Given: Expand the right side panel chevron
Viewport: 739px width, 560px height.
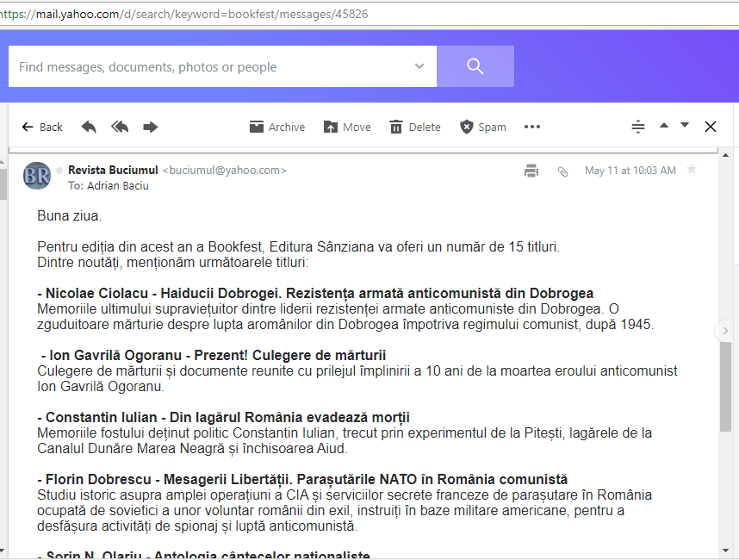Looking at the screenshot, I should tap(725, 330).
